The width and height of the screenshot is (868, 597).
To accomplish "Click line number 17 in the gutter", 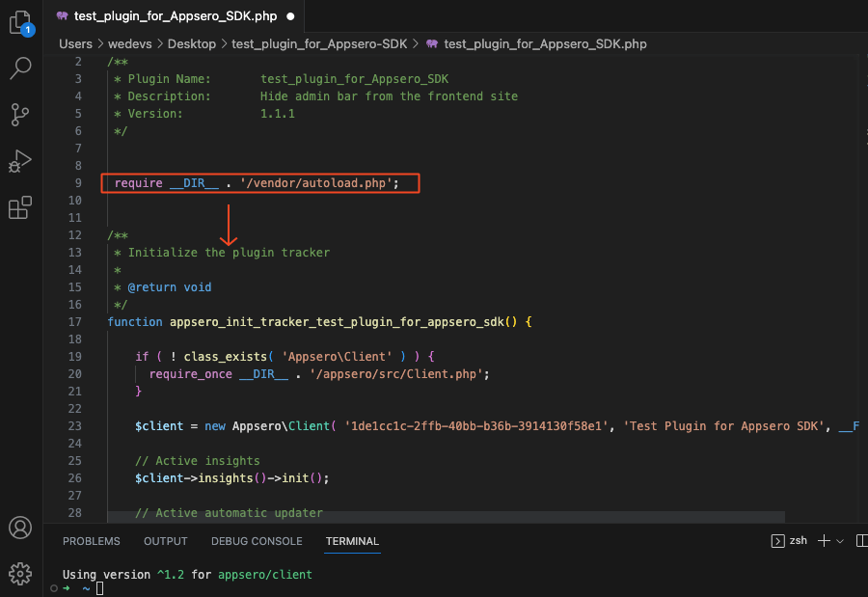I will 74,322.
